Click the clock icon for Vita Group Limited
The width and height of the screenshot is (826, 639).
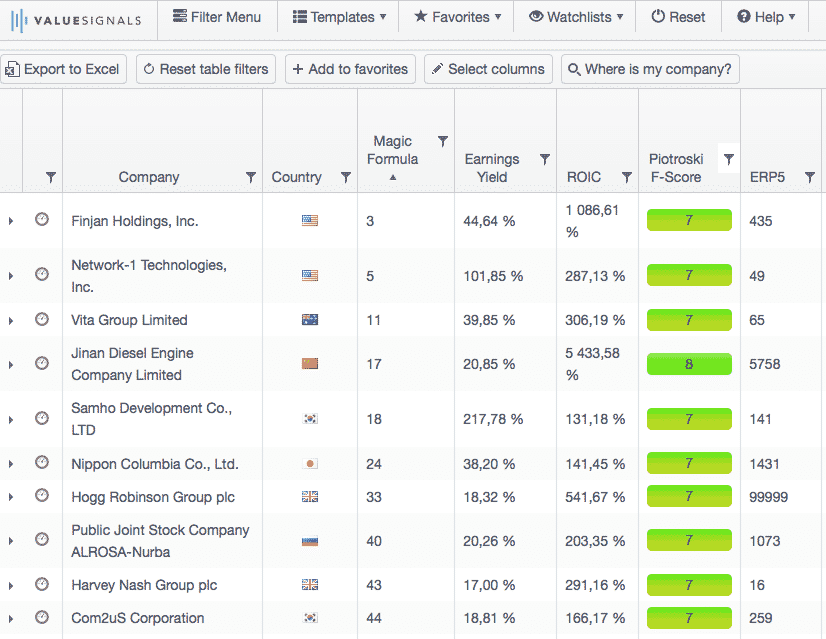pos(42,319)
